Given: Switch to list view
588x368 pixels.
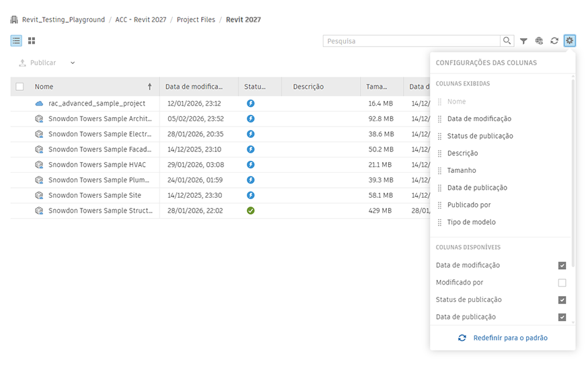Looking at the screenshot, I should click(x=16, y=40).
